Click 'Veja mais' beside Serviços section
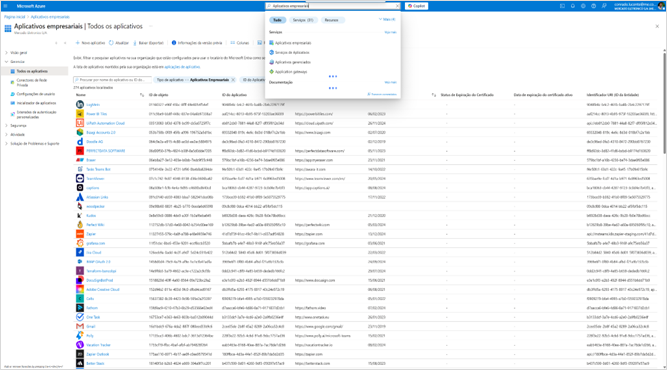 [x=390, y=32]
